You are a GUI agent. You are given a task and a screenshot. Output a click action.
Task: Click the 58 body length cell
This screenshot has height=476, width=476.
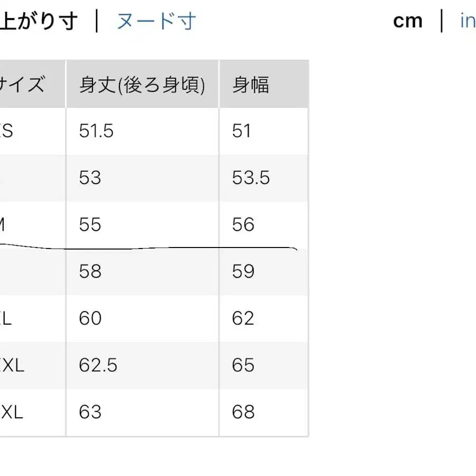pyautogui.click(x=90, y=271)
